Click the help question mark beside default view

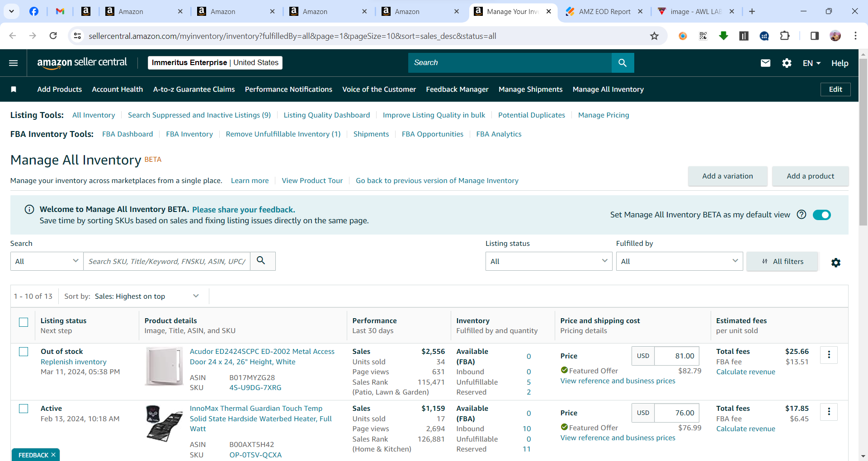(802, 215)
